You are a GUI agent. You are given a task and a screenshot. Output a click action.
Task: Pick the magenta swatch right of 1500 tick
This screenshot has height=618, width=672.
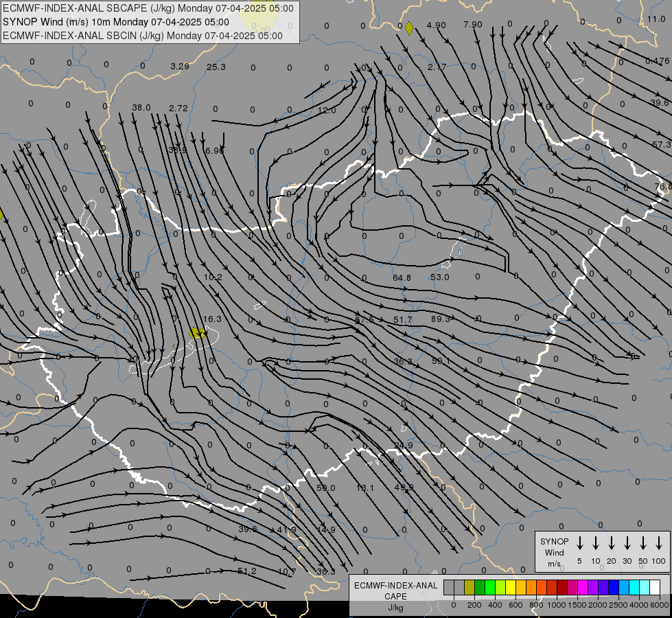[x=583, y=587]
